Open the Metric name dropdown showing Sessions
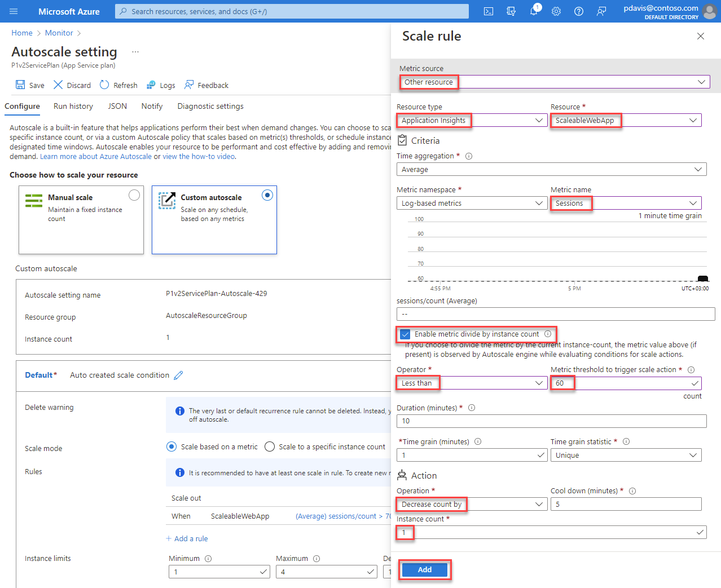Screen dimensions: 721x588 point(626,203)
